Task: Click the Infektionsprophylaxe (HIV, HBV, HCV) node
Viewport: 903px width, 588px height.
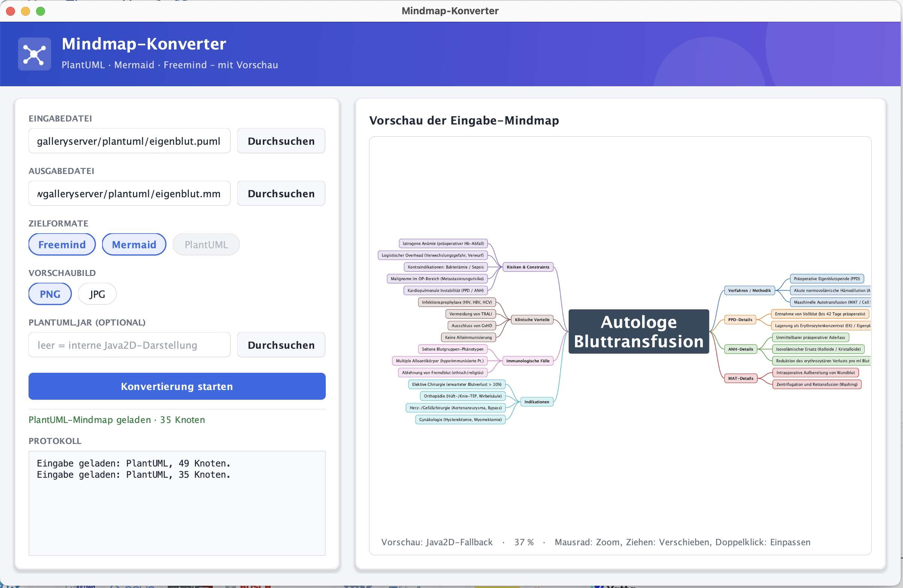Action: tap(457, 302)
